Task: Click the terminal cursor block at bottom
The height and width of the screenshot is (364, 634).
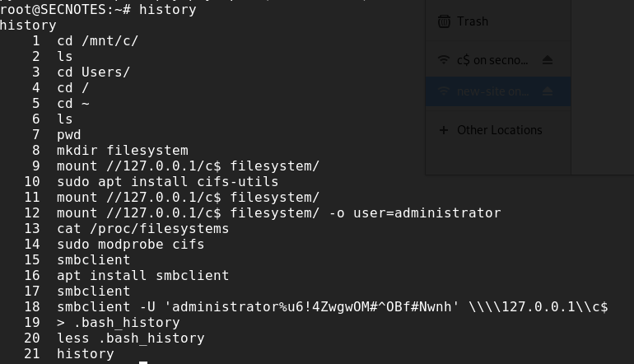Action: [143, 362]
